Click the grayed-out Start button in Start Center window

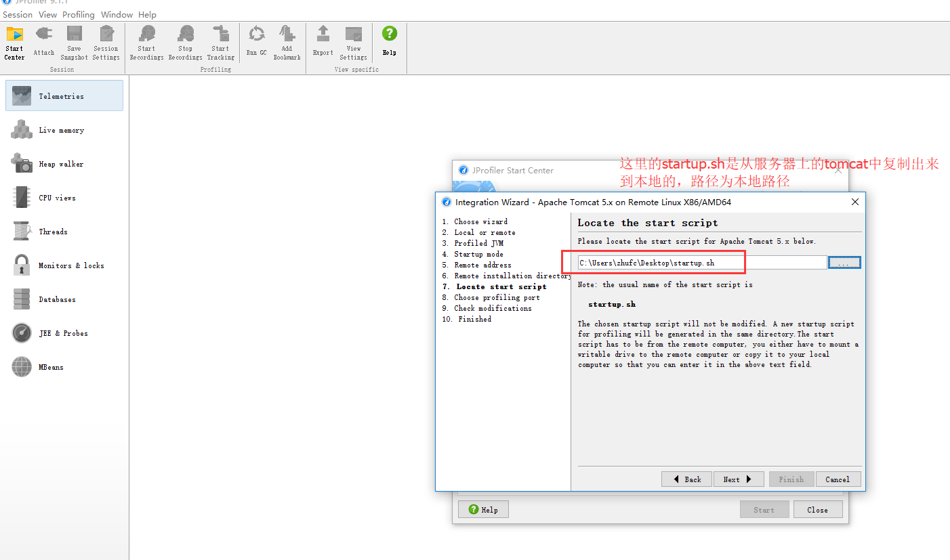click(764, 510)
